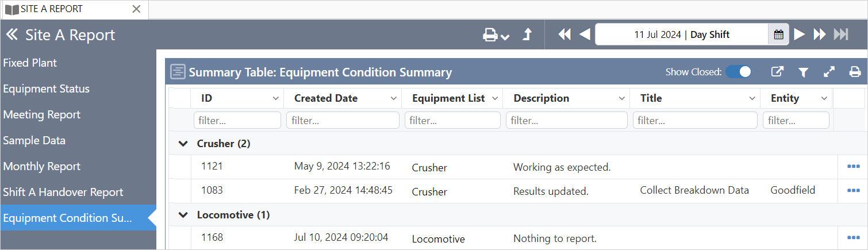Open the print options in header
This screenshot has height=250, width=868.
pos(496,36)
